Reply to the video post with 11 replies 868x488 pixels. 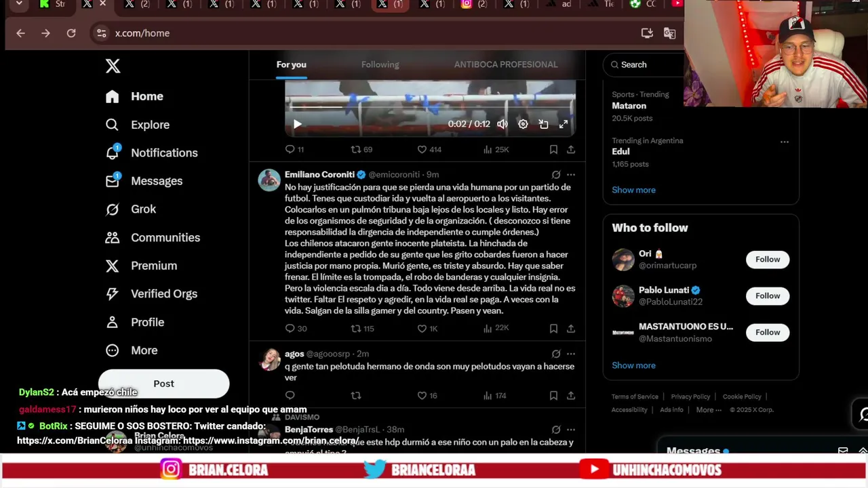coord(294,149)
